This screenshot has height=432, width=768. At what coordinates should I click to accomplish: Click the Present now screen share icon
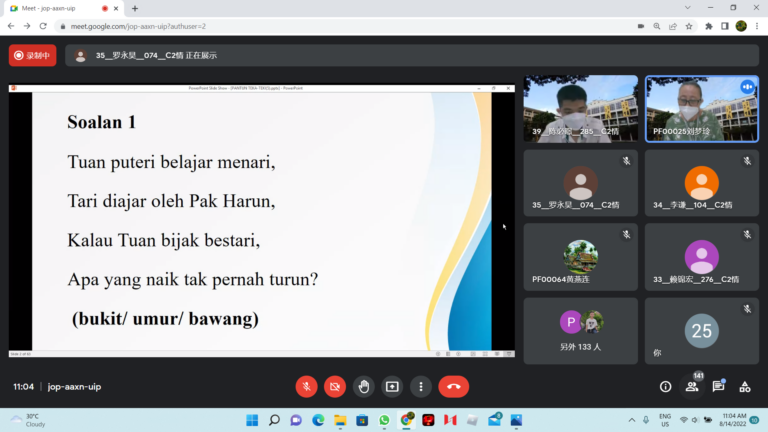[x=392, y=386]
